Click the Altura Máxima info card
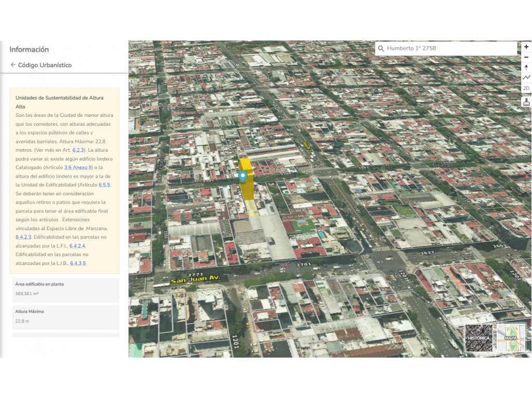The image size is (532, 399). pos(66,316)
